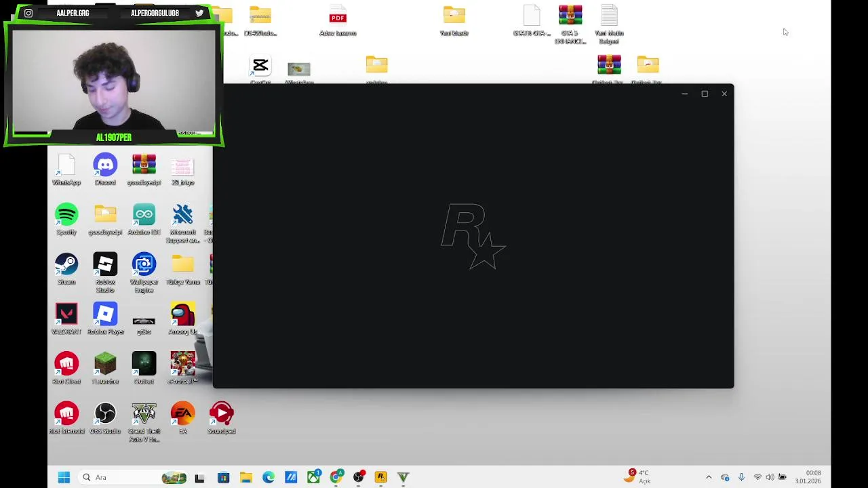Launch eFootball from the desktop

tap(182, 367)
